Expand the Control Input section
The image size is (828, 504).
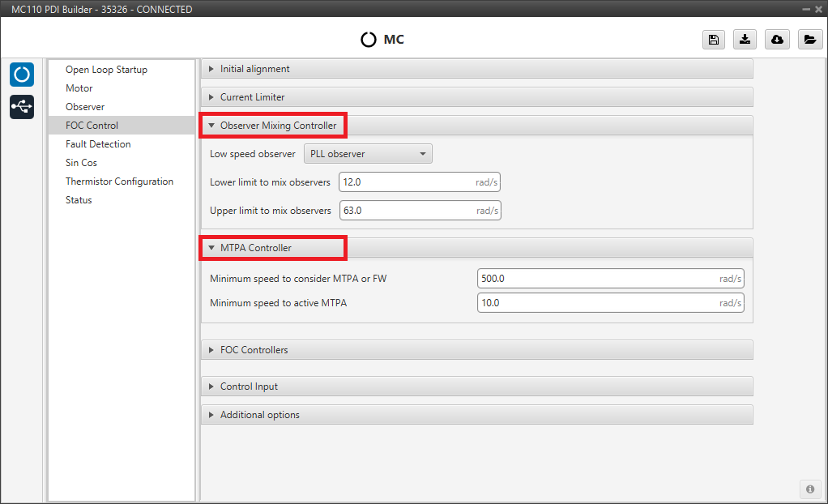[249, 387]
